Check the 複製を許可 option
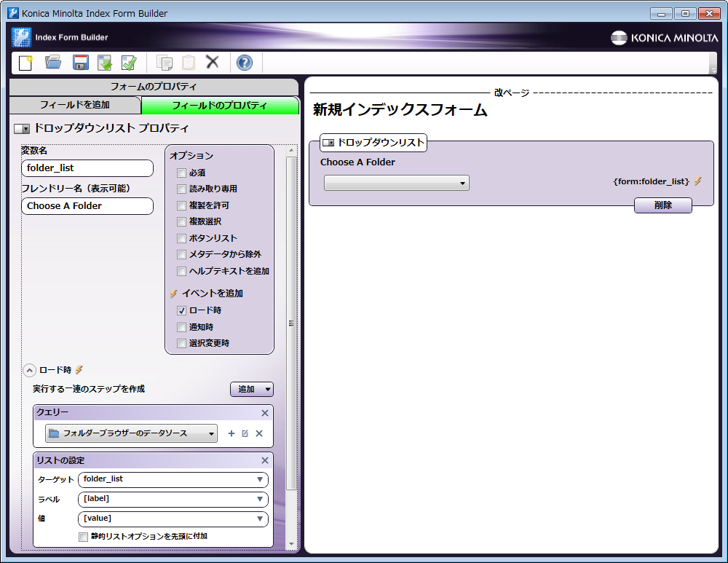The width and height of the screenshot is (728, 563). [x=181, y=206]
